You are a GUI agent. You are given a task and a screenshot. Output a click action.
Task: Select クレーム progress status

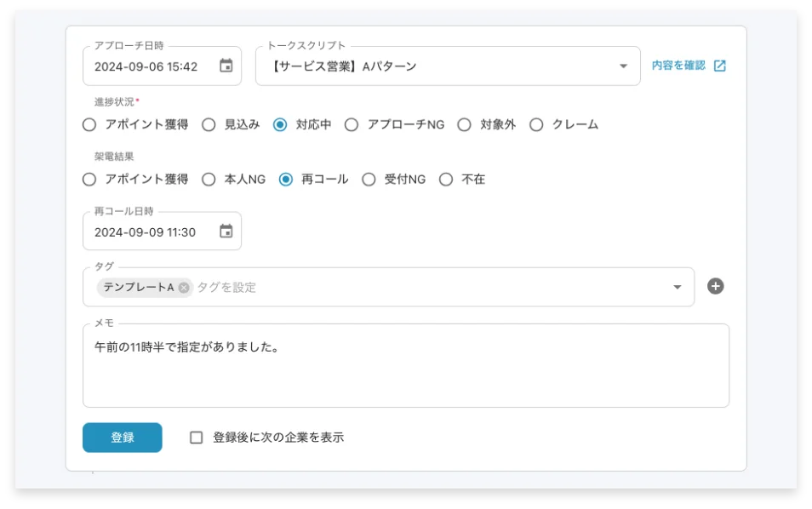pos(536,125)
